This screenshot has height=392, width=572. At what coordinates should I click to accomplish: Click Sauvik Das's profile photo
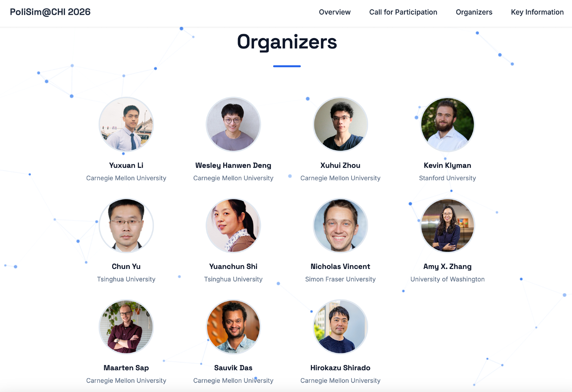[x=233, y=327]
